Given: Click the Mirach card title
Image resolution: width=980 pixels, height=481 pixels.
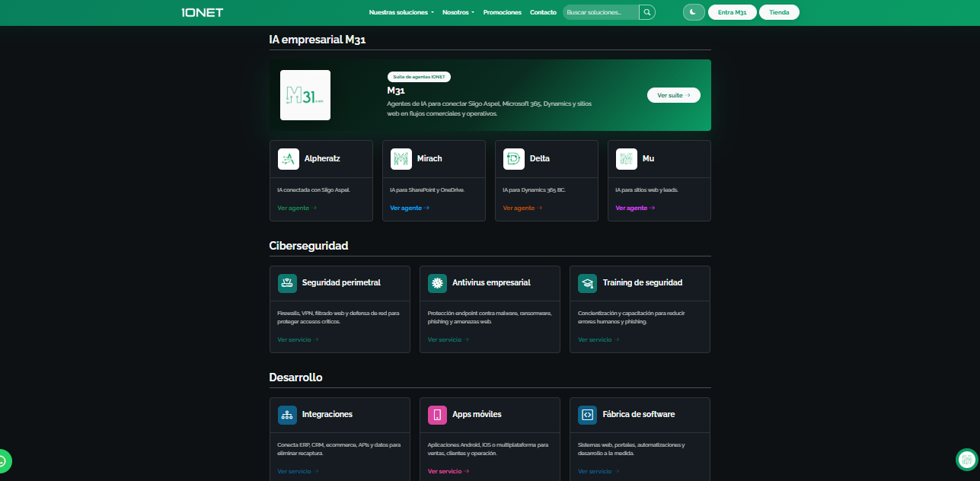Looking at the screenshot, I should point(429,159).
